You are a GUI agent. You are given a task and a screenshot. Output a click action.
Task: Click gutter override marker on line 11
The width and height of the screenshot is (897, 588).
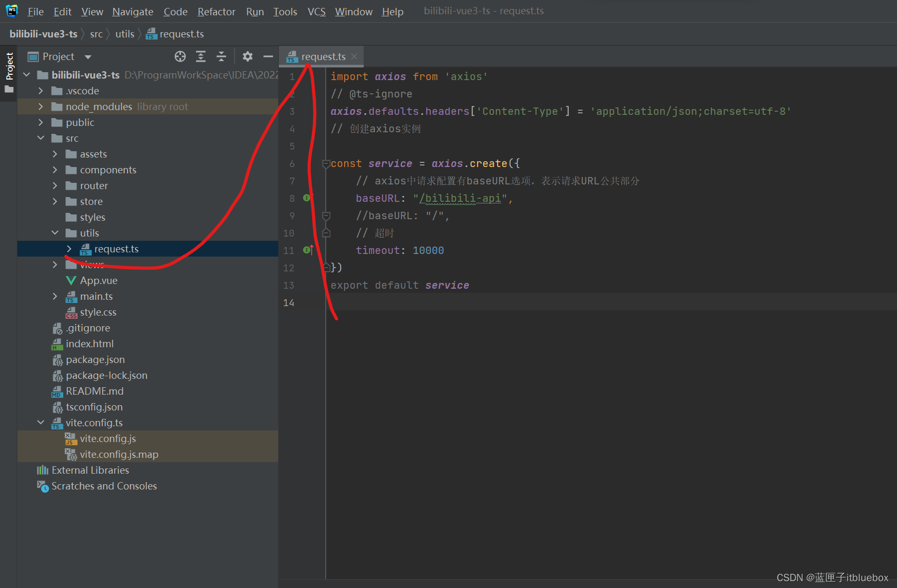coord(308,250)
